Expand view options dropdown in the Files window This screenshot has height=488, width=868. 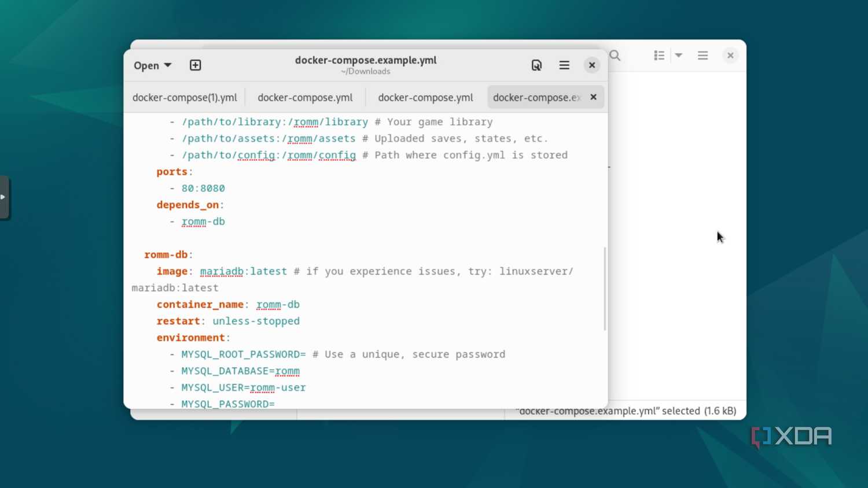pyautogui.click(x=679, y=56)
